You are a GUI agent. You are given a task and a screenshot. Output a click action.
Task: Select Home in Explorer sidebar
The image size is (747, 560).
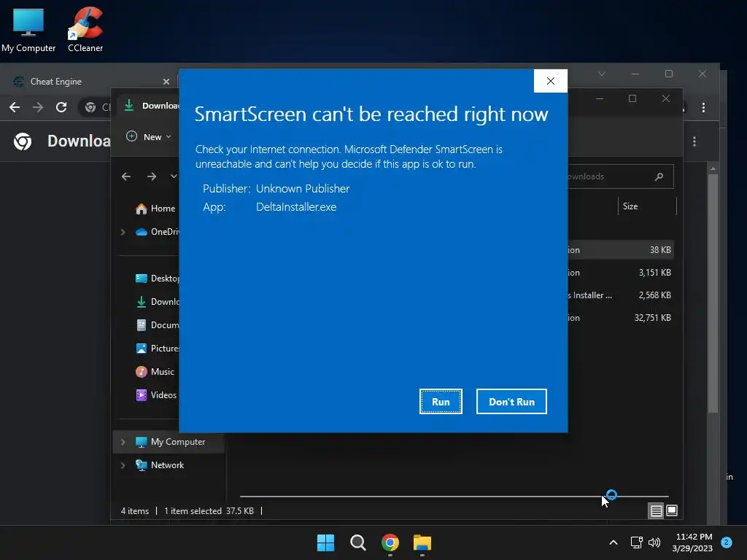click(156, 209)
